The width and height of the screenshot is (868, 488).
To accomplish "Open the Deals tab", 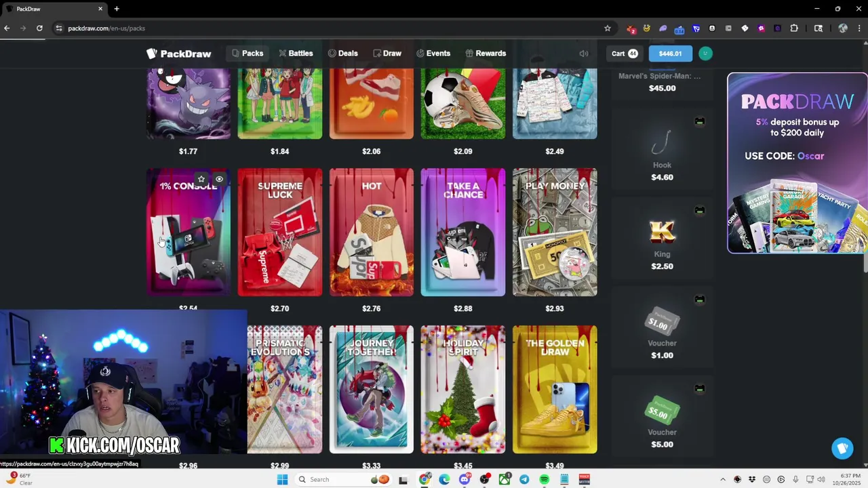I will [342, 54].
